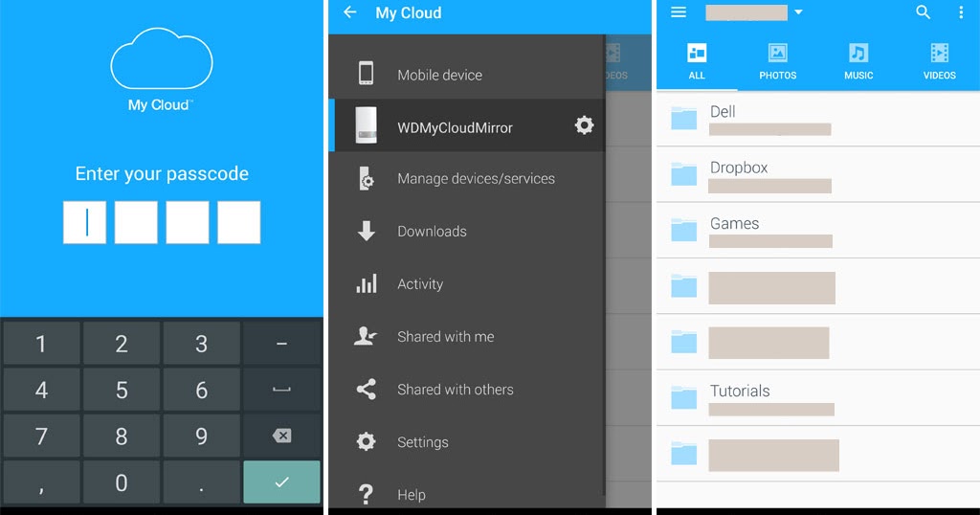Focus the second passcode digit box

(136, 222)
